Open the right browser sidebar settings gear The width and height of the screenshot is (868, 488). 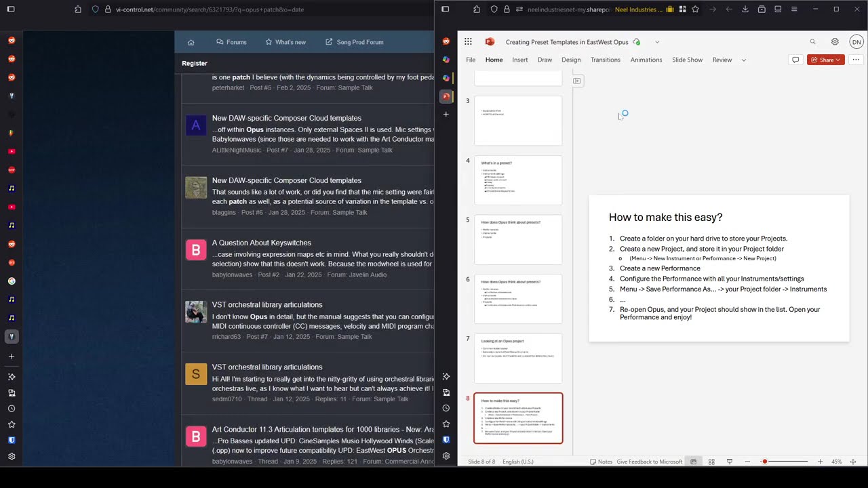click(446, 455)
